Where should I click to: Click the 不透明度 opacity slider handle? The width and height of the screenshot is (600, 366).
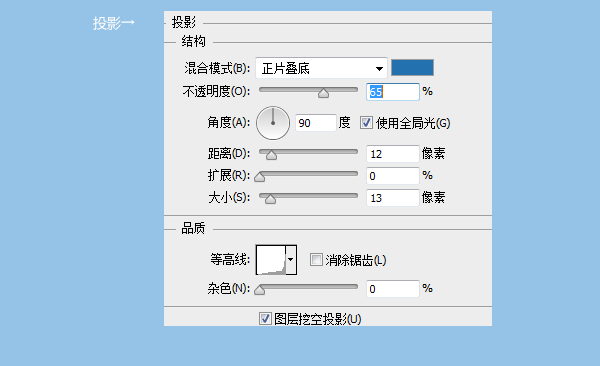click(x=323, y=93)
